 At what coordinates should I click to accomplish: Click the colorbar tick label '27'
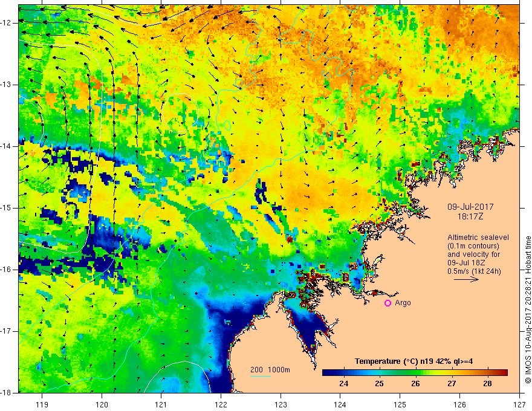point(452,384)
